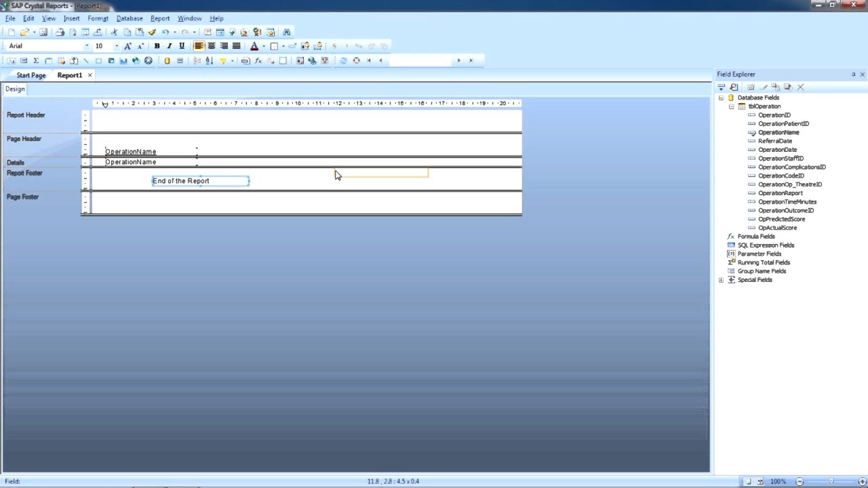Image resolution: width=868 pixels, height=488 pixels.
Task: Click the Insert Line tool icon
Action: point(86,60)
